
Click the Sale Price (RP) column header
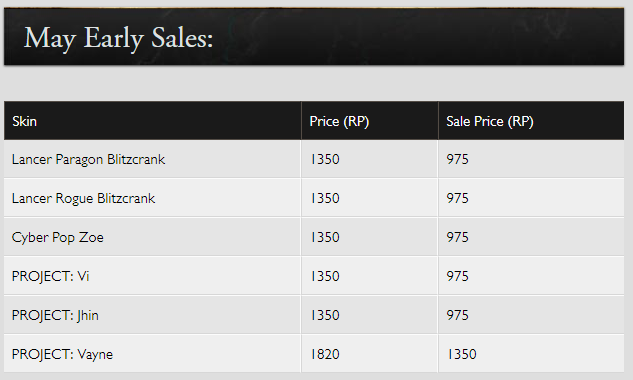490,121
